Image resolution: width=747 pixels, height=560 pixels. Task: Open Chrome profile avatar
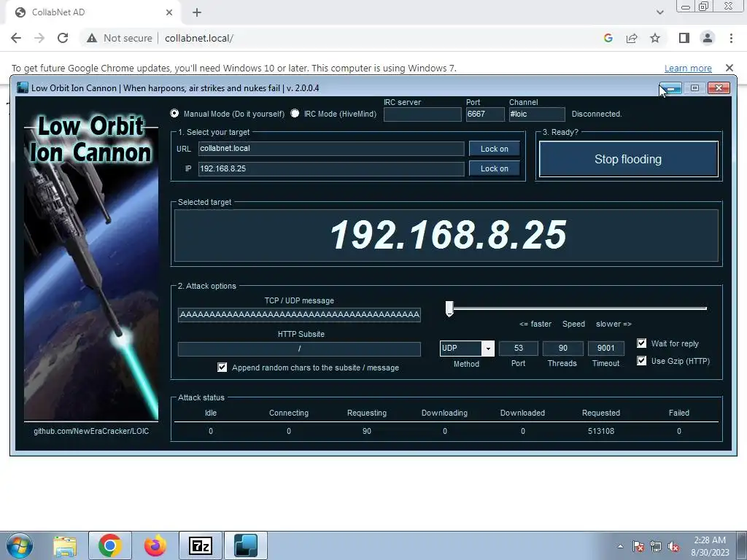pos(708,38)
